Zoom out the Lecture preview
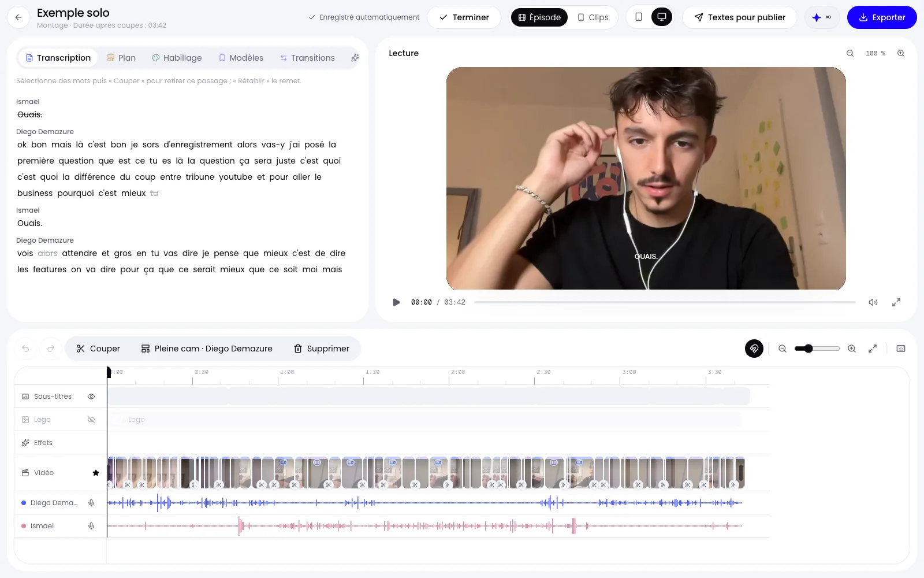The width and height of the screenshot is (924, 578). coord(850,53)
